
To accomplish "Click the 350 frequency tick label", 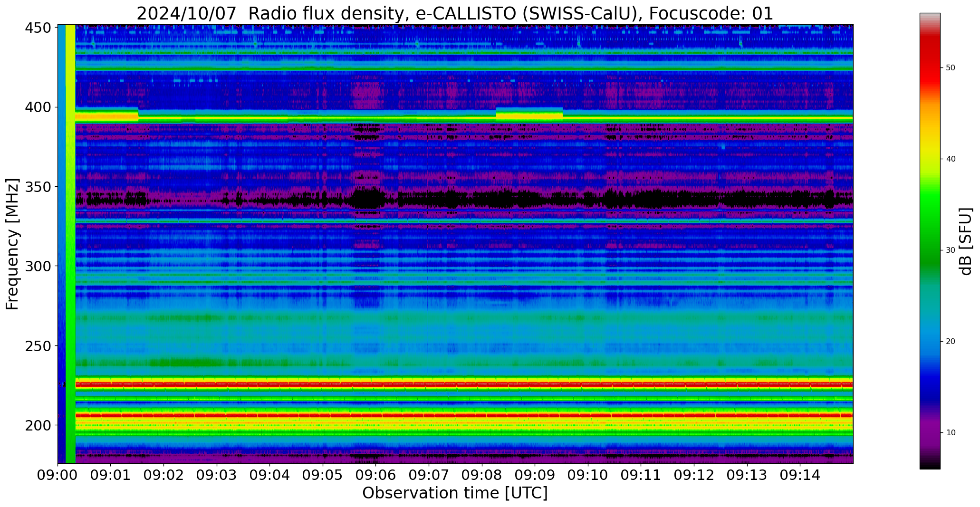I will (x=38, y=187).
